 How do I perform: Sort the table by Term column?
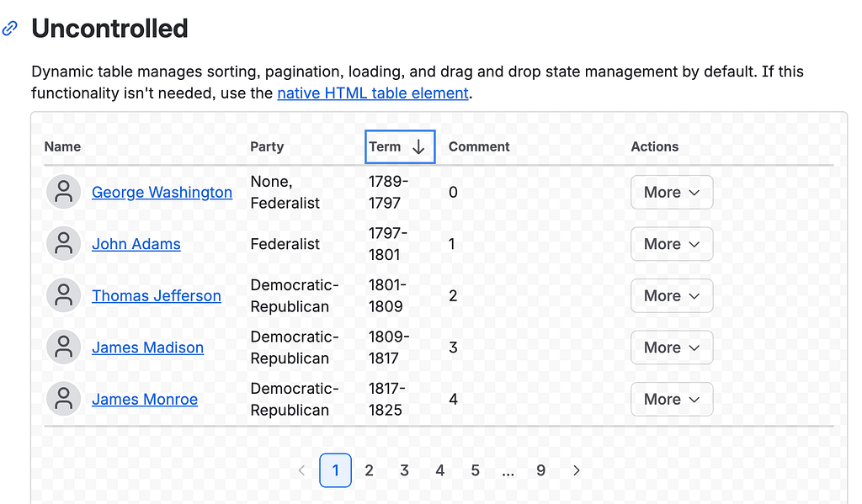pyautogui.click(x=400, y=146)
